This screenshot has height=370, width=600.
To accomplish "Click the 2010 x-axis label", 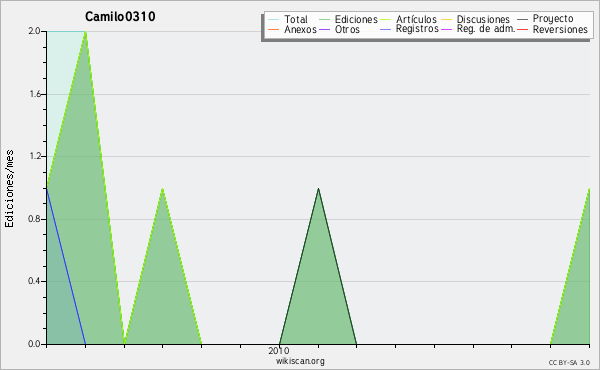I will pyautogui.click(x=279, y=350).
